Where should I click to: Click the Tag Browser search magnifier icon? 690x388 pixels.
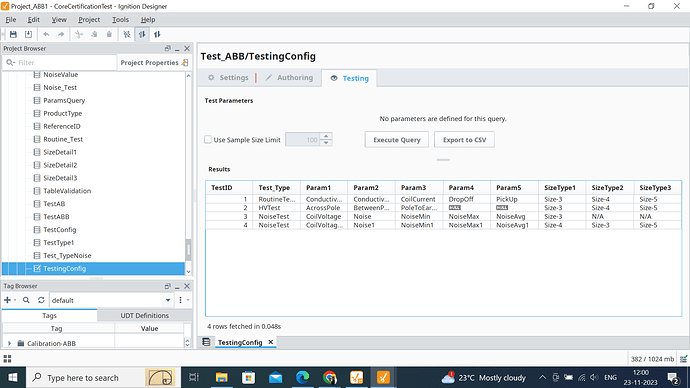point(26,300)
